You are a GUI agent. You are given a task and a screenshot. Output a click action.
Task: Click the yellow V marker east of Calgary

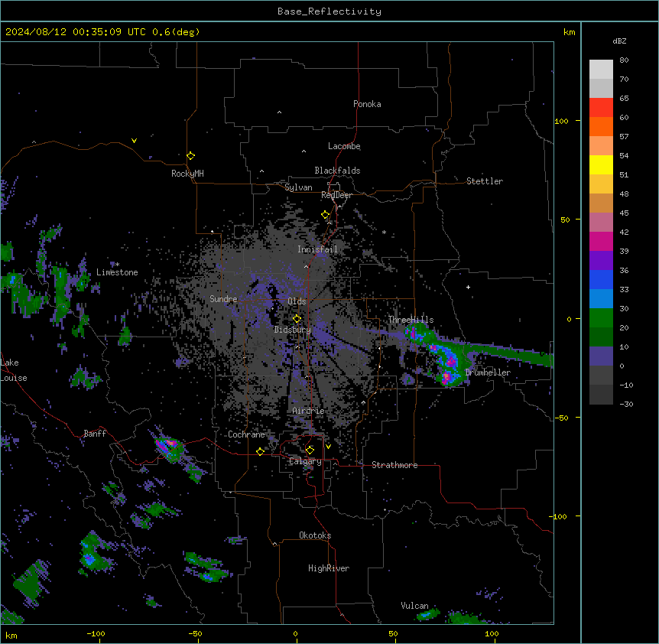[328, 447]
